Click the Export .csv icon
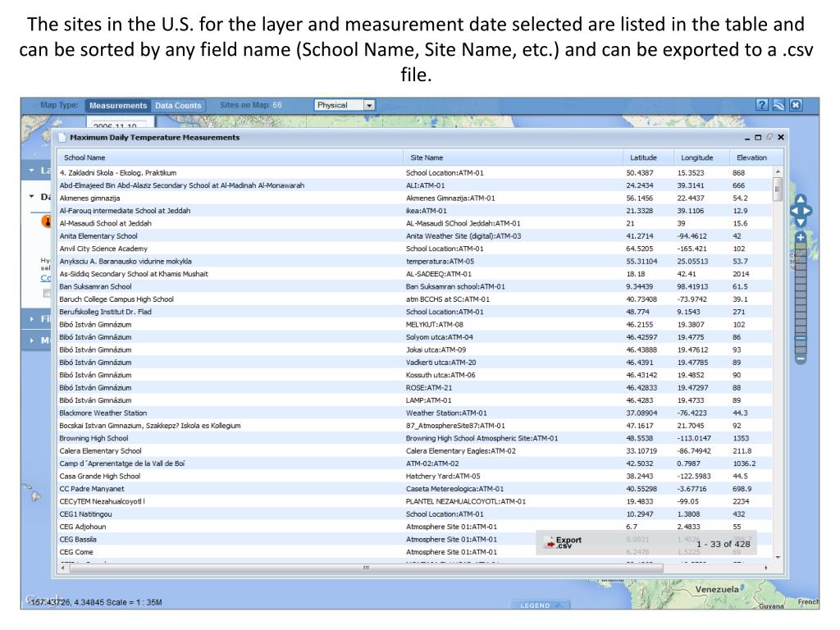840x630 pixels. point(563,543)
